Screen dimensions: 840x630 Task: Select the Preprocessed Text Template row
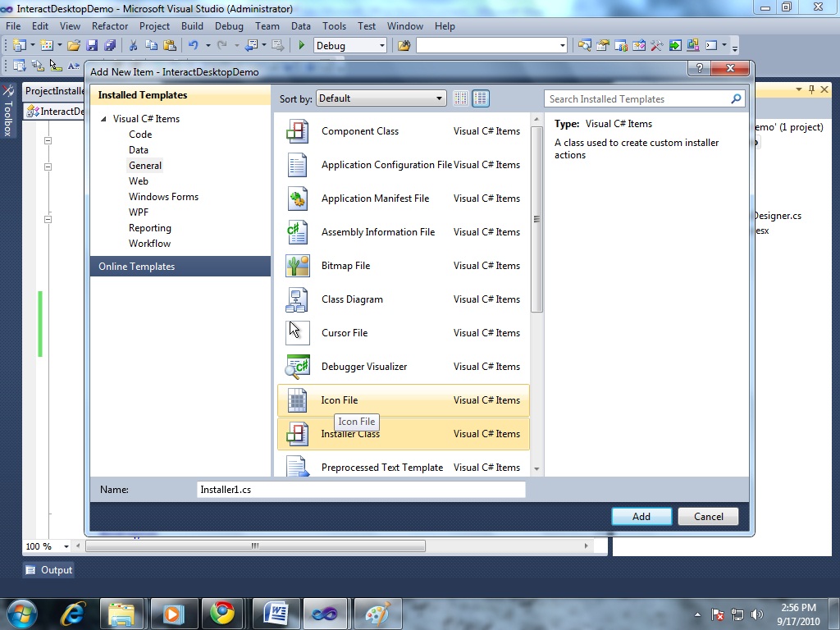pos(404,467)
